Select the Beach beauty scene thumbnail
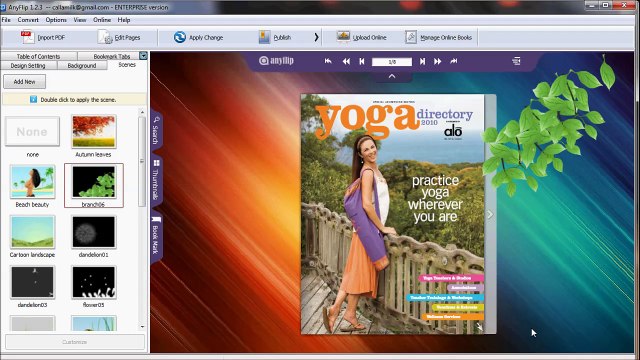This screenshot has width=640, height=360. [x=32, y=182]
